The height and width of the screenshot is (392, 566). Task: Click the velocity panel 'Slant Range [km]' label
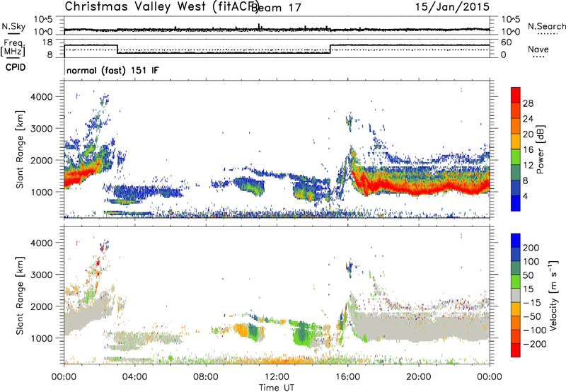(x=20, y=295)
